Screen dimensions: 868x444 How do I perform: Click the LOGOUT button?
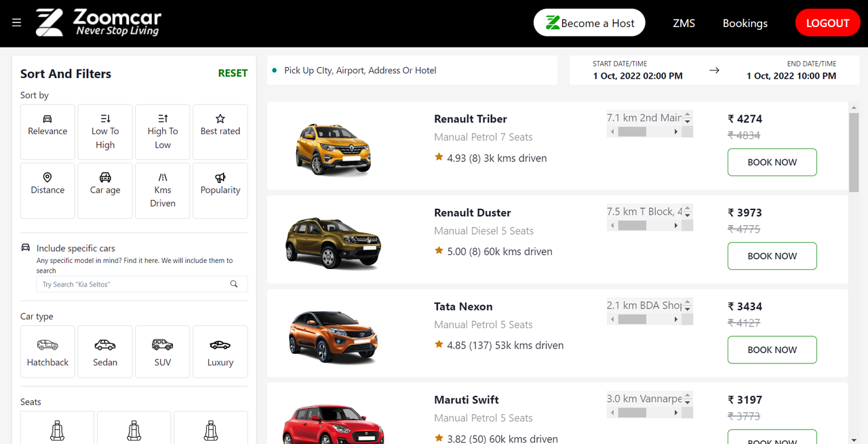pos(827,22)
